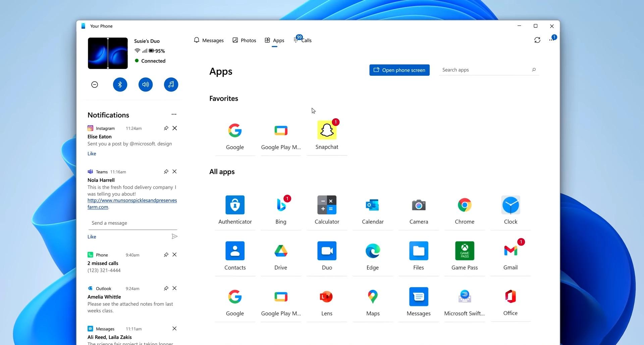644x345 pixels.
Task: Open the Files app
Action: (419, 256)
